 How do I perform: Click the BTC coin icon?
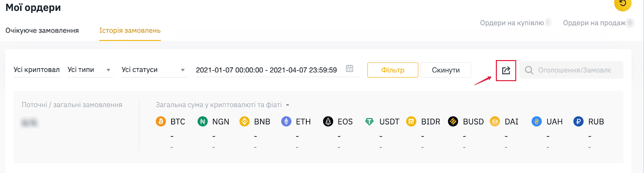coord(161,121)
